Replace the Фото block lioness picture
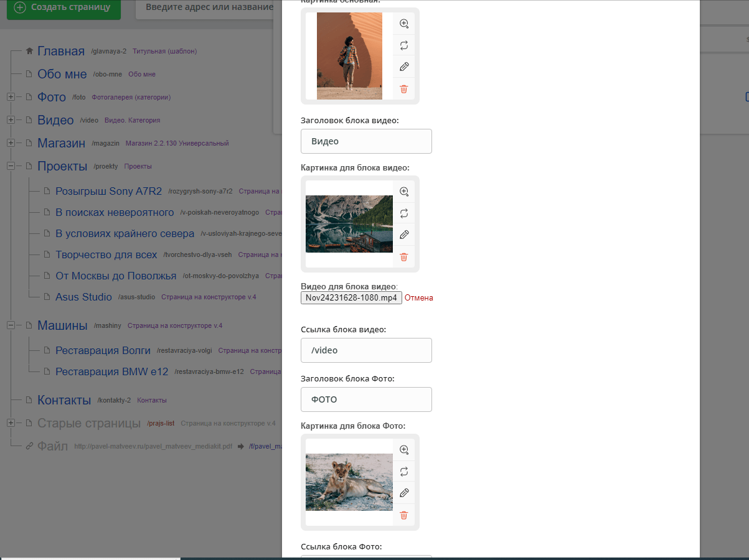The width and height of the screenshot is (749, 560). point(403,472)
